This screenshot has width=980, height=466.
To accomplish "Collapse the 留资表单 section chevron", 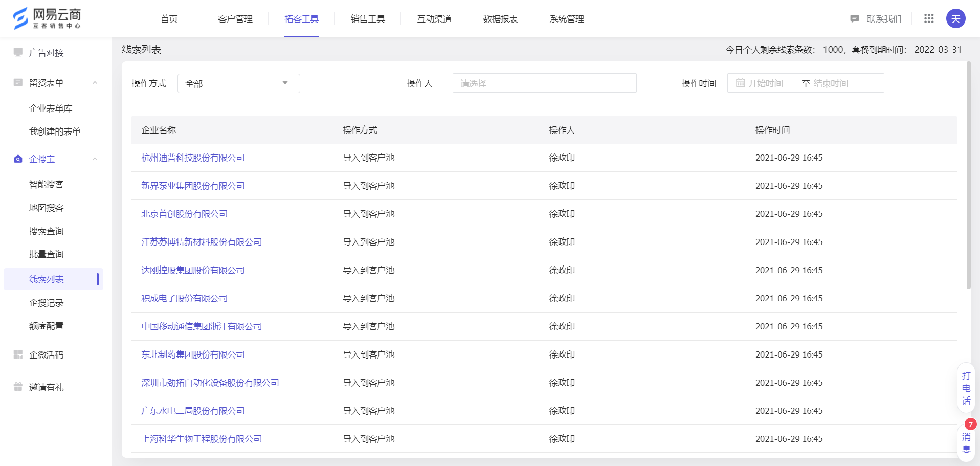I will 95,82.
